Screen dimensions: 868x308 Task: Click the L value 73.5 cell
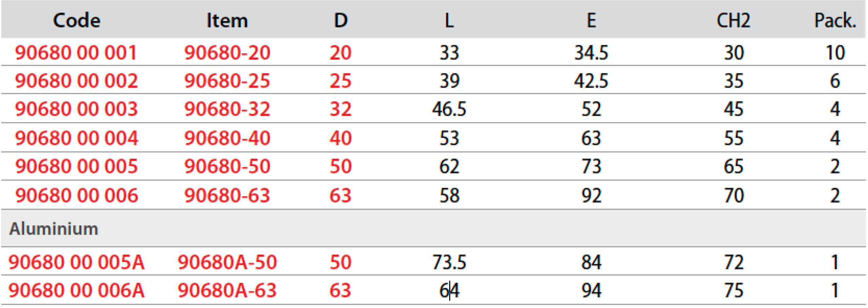coord(449,262)
